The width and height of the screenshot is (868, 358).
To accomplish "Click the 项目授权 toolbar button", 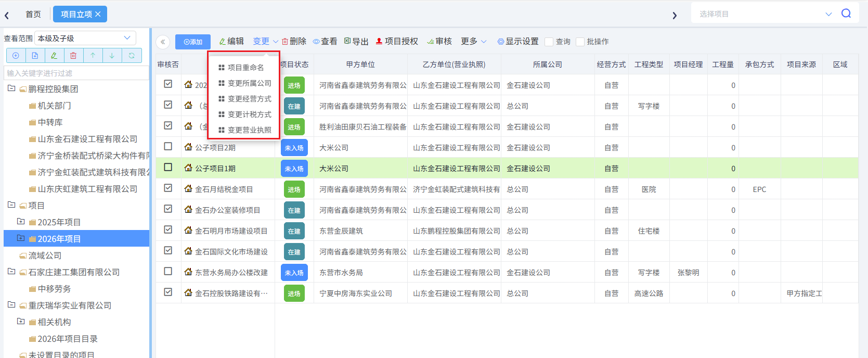I will point(397,41).
